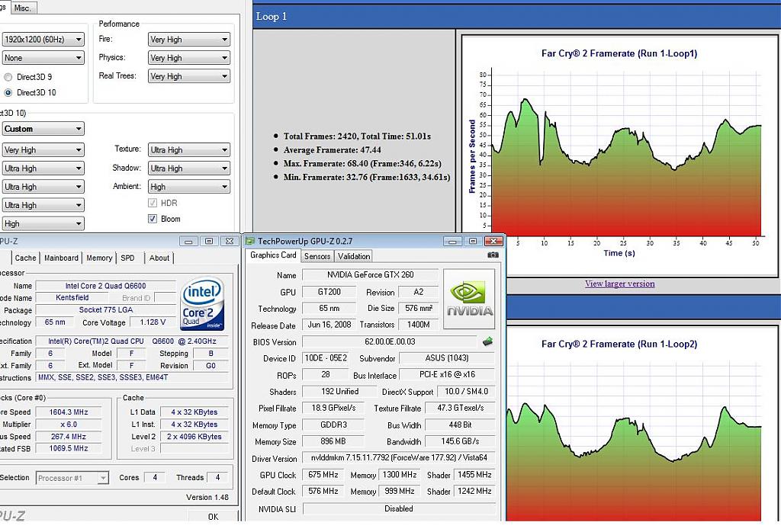781x532 pixels.
Task: Click the Loop 1 header text
Action: pos(272,17)
